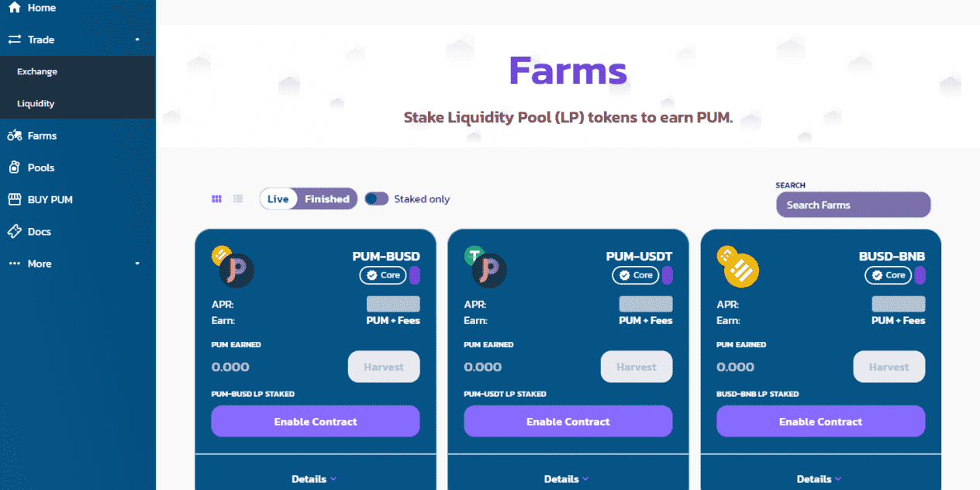
Task: Expand Details on BUSD-BNB card
Action: pyautogui.click(x=820, y=479)
